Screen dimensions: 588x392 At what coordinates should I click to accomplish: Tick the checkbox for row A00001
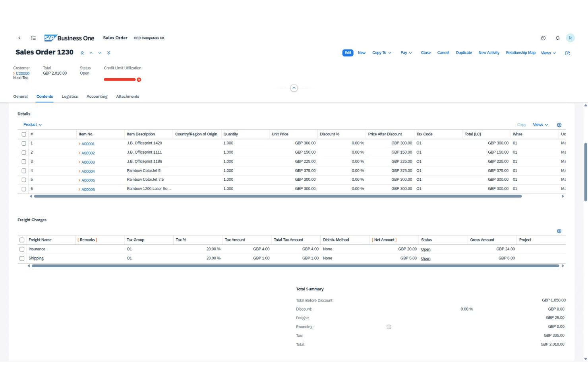24,143
